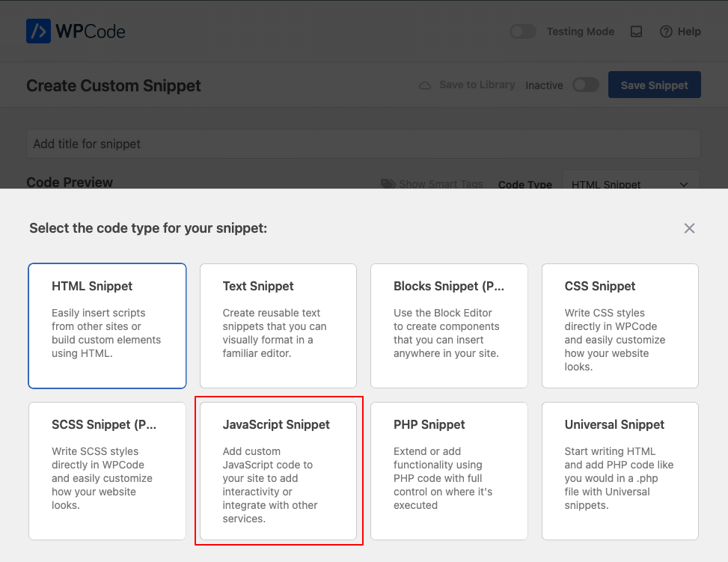Viewport: 728px width, 562px height.
Task: Select the Universal Snippet option
Action: [620, 471]
